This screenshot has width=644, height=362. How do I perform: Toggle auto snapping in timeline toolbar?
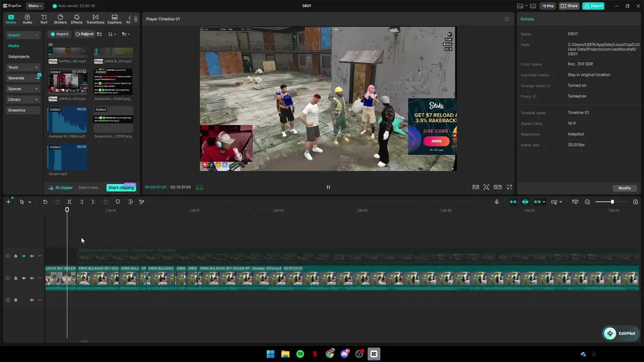pyautogui.click(x=525, y=202)
